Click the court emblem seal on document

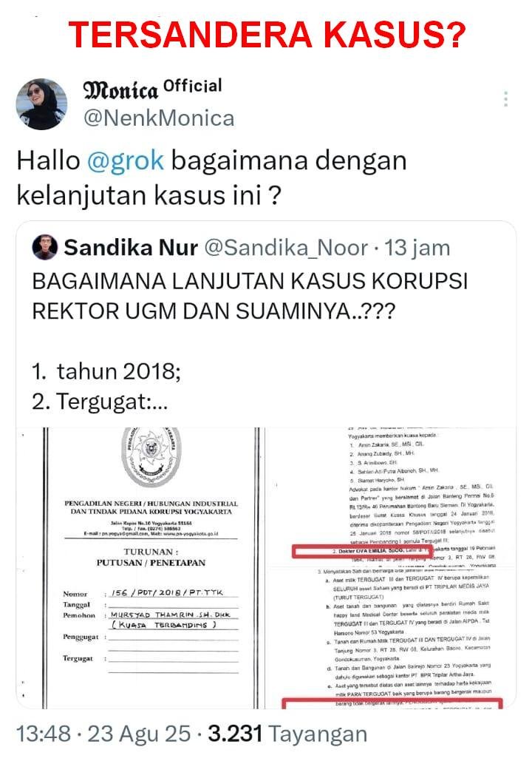point(151,456)
